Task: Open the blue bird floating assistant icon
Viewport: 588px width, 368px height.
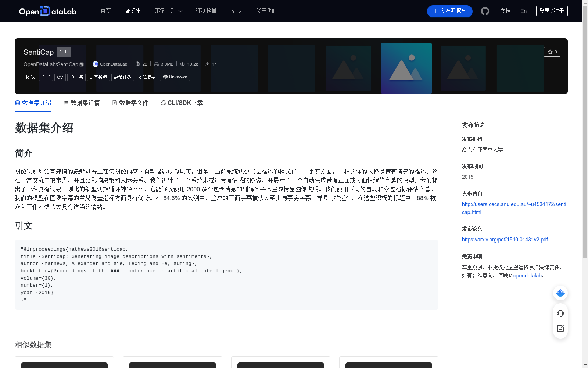Action: tap(560, 293)
